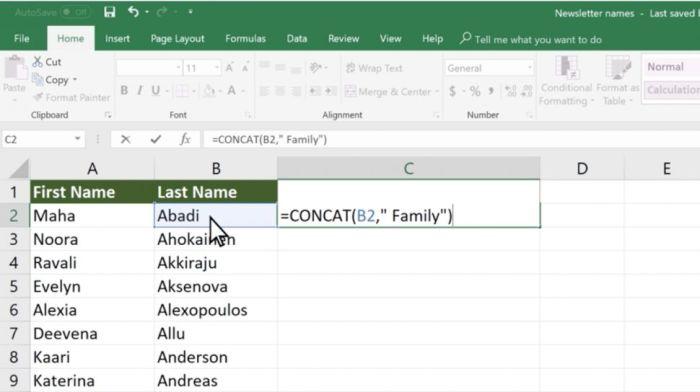
Task: Click the Bottom Align icon
Action: pyautogui.click(x=296, y=69)
